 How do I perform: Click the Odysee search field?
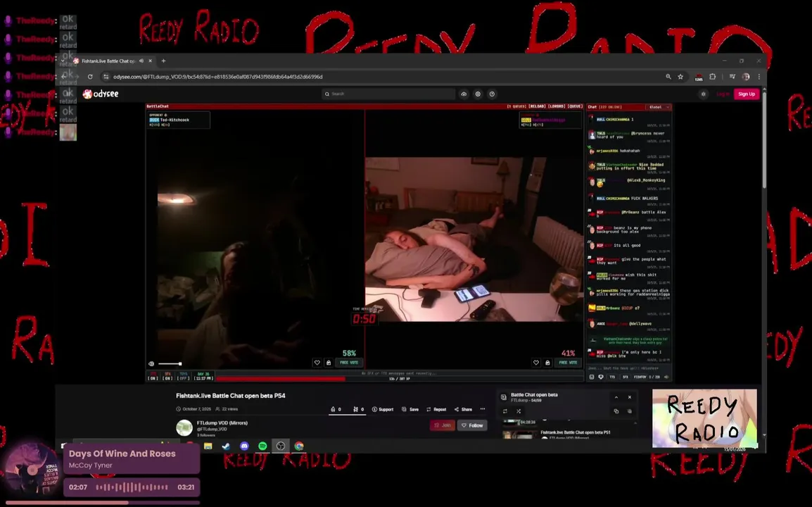pyautogui.click(x=388, y=94)
